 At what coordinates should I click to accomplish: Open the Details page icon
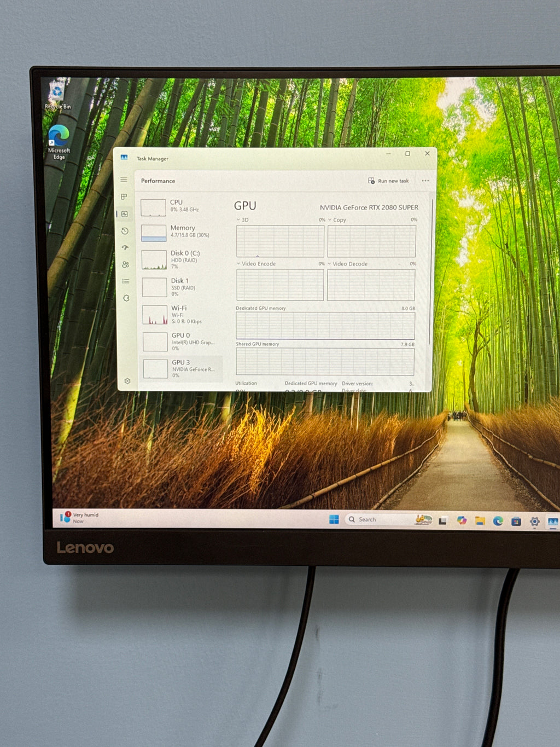coord(126,281)
